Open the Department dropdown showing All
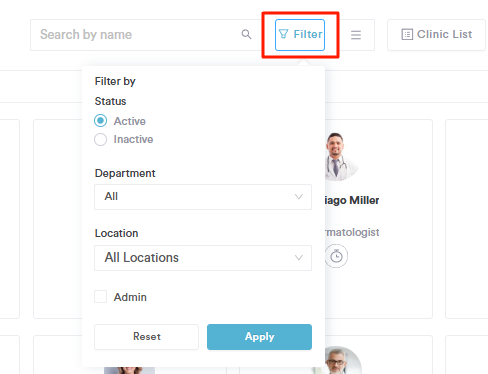Screen dimensions: 488x374 (x=203, y=197)
